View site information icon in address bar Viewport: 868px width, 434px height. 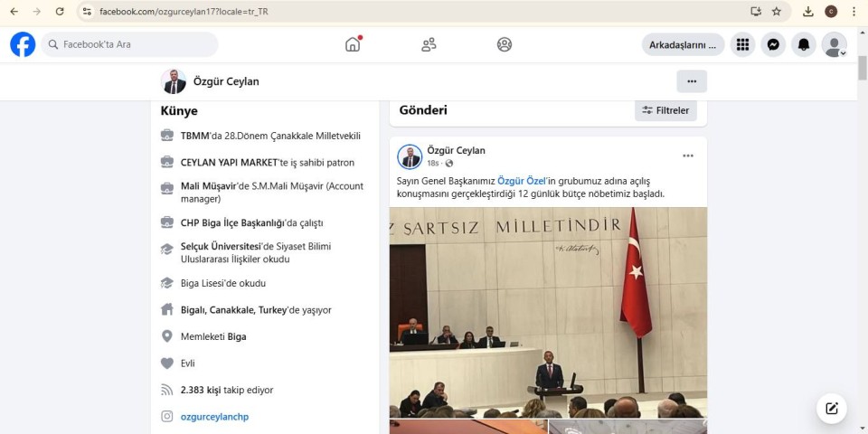[x=87, y=11]
